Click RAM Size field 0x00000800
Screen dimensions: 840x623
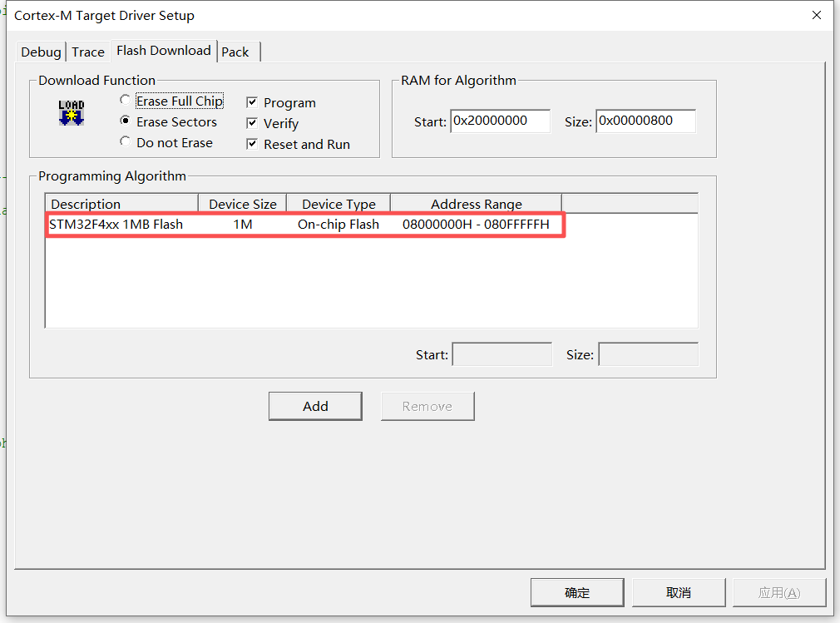point(646,121)
